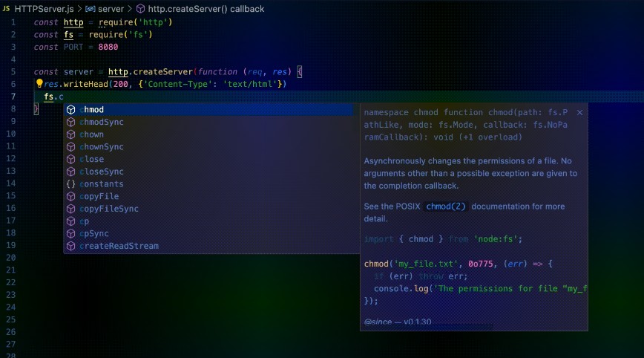Select the cp suggestion entry
This screenshot has width=644, height=358.
coord(85,221)
